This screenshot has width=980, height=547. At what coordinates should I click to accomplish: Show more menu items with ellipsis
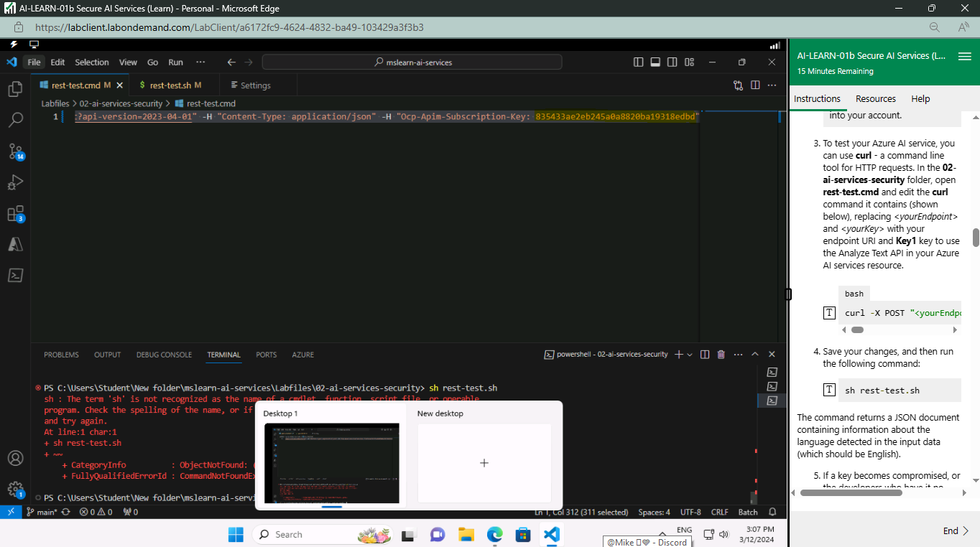200,62
